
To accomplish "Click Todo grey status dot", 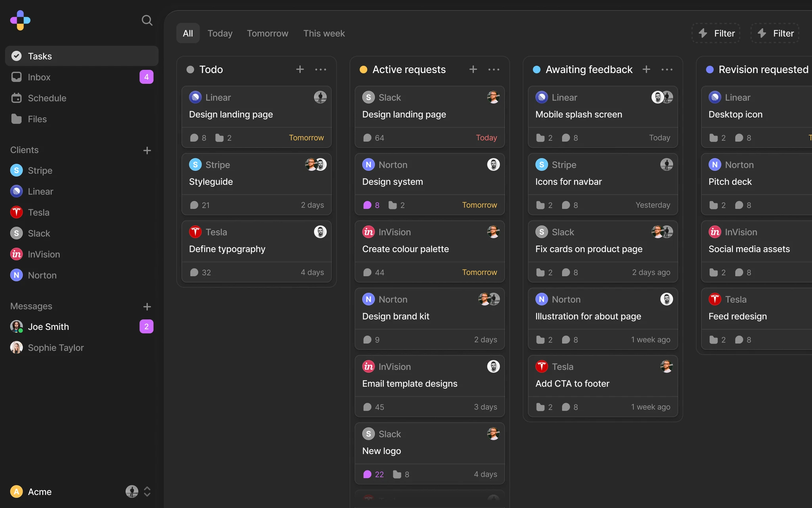I will point(190,70).
